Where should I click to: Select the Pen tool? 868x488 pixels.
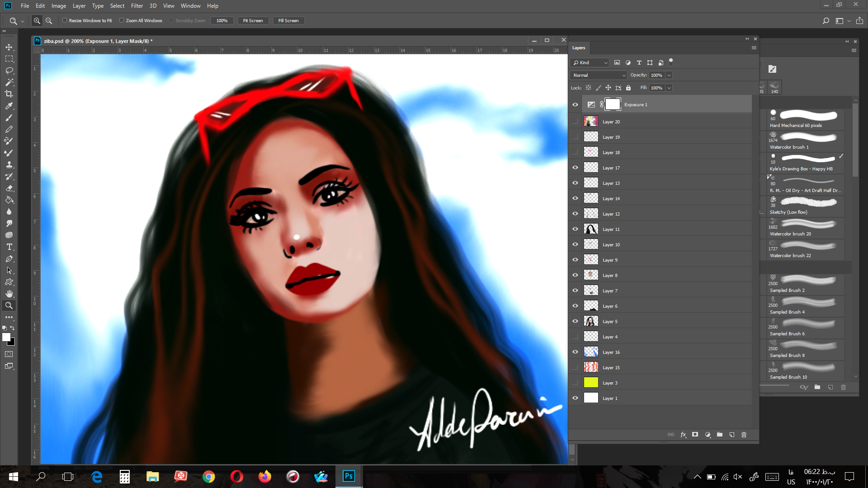tap(9, 258)
